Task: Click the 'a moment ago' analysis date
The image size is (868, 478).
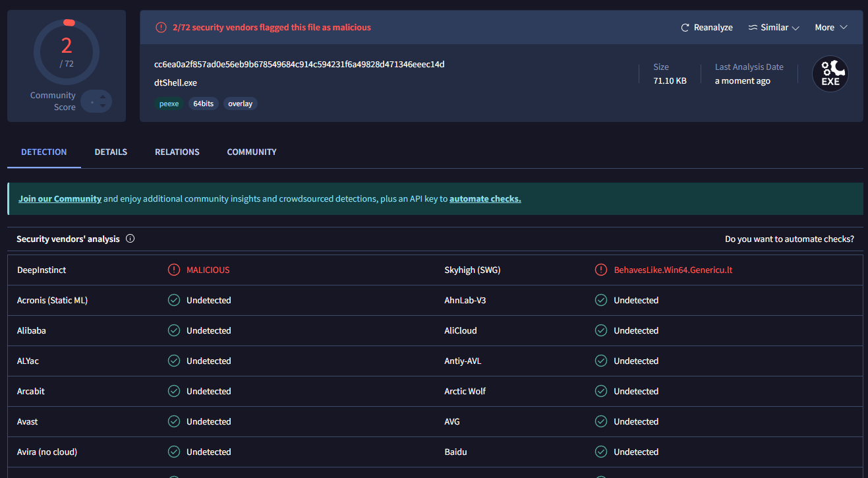Action: [743, 81]
